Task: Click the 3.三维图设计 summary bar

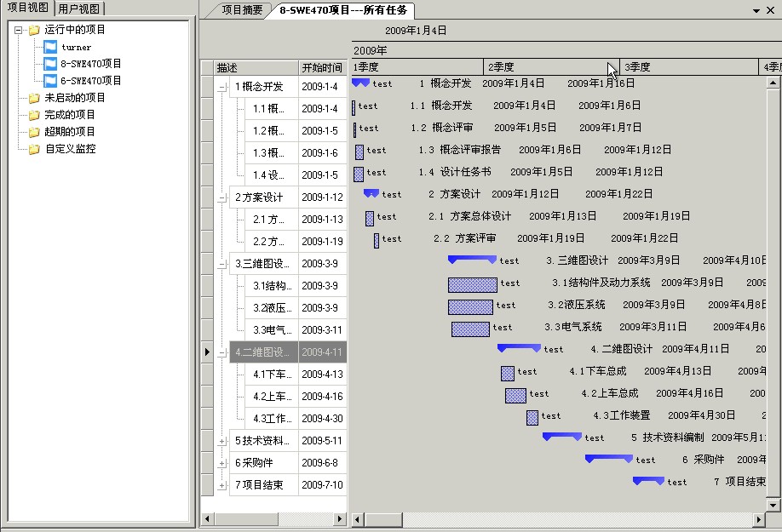Action: (x=472, y=260)
